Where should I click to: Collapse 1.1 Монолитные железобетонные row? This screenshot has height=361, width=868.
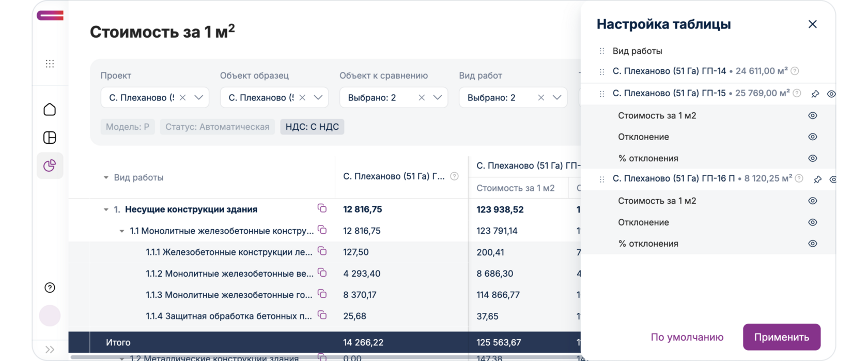[x=122, y=231]
